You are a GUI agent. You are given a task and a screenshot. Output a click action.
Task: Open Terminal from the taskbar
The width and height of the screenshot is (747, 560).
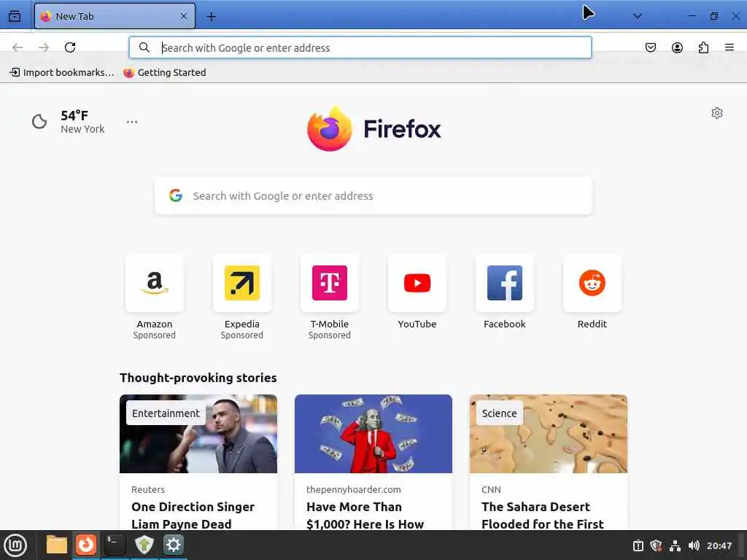[115, 545]
